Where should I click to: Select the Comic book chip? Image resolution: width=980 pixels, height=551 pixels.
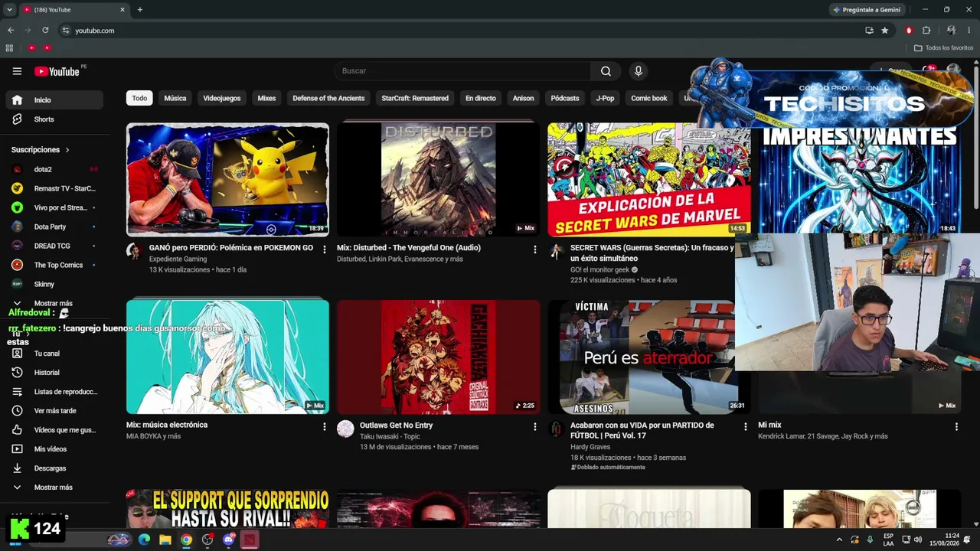pyautogui.click(x=649, y=98)
